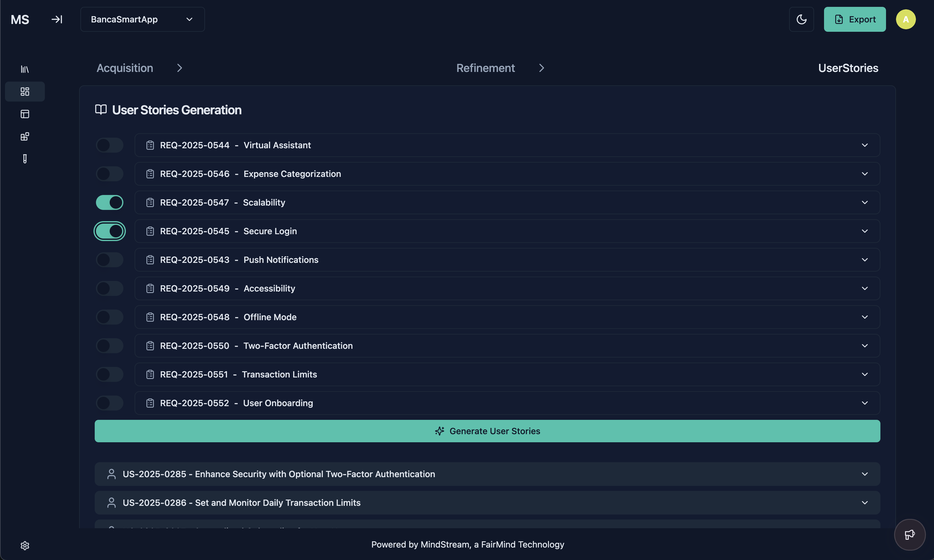Enable the Virtual Assistant requirement toggle
934x560 pixels.
click(x=109, y=145)
